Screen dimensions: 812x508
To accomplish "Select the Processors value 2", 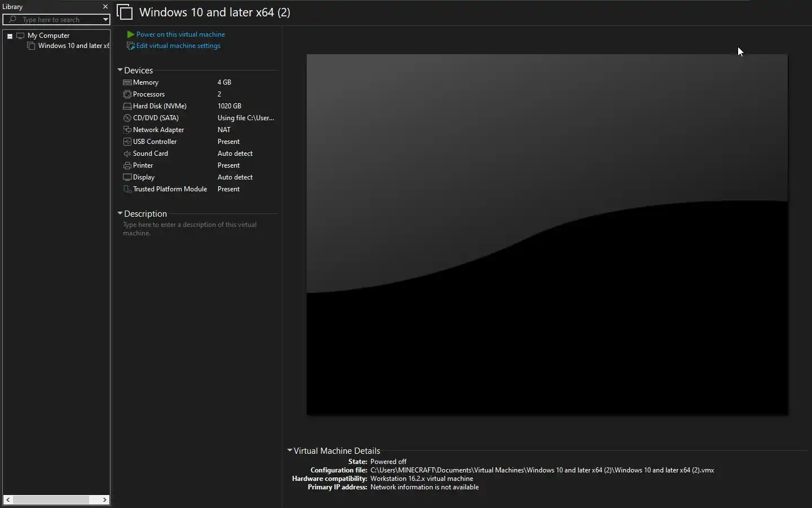I will pyautogui.click(x=219, y=94).
